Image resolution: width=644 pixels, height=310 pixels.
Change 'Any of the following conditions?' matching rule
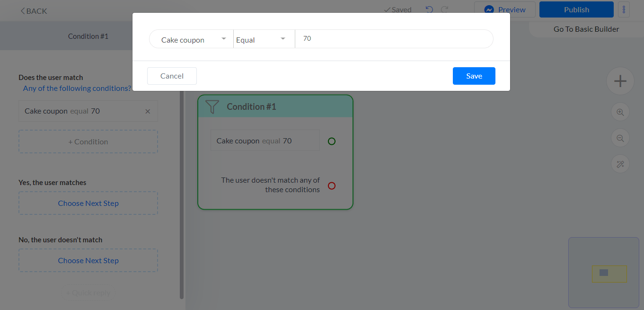[77, 88]
